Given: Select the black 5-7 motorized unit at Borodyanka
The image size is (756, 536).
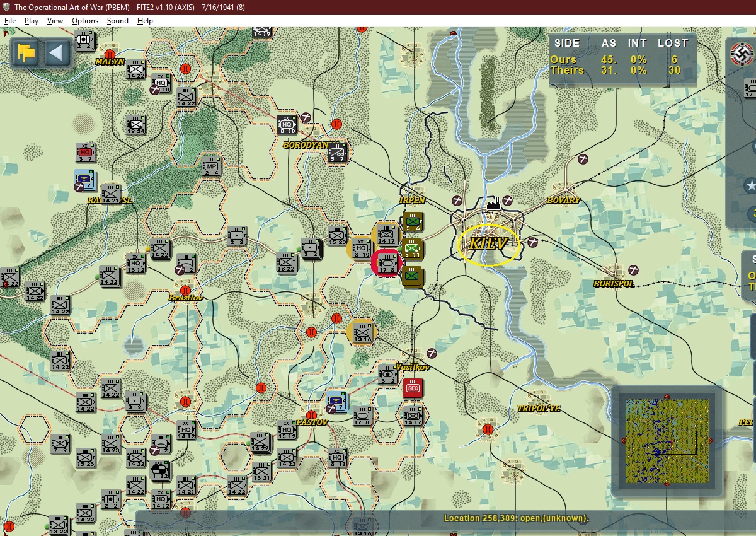Looking at the screenshot, I should click(x=338, y=152).
